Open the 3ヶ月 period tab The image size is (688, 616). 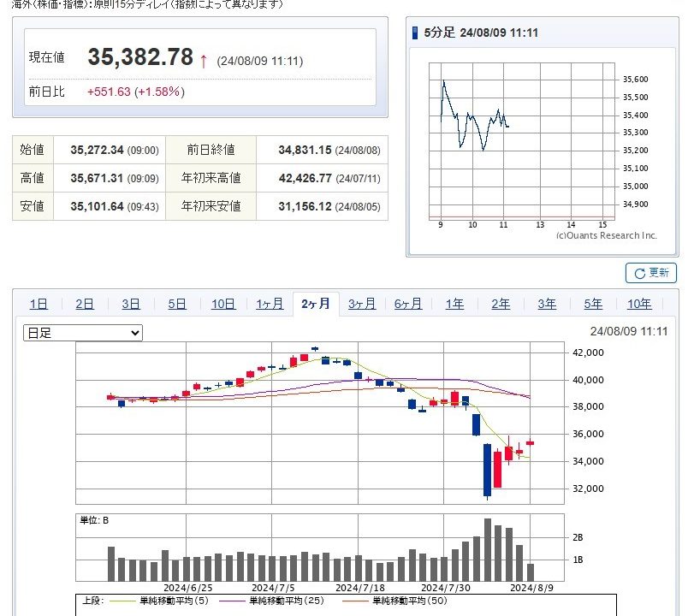[362, 304]
